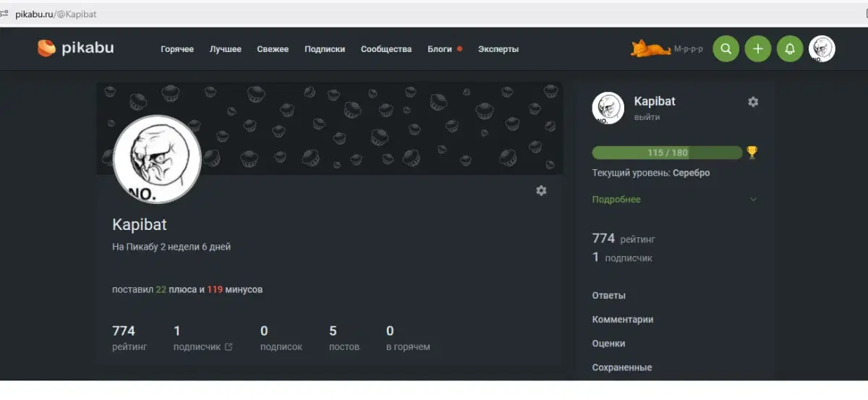
Task: Click the site info icon in address bar
Action: 4,14
